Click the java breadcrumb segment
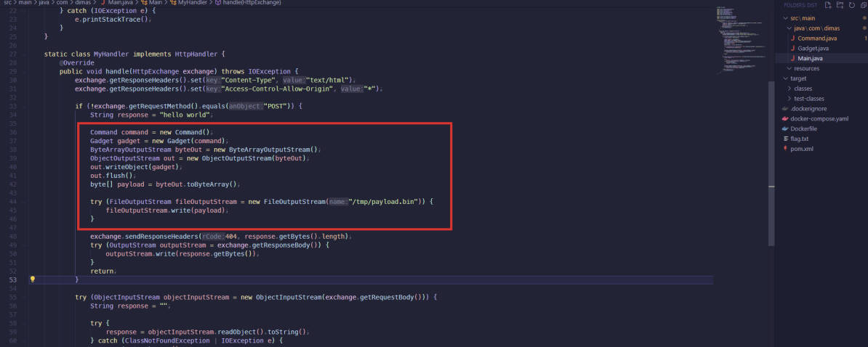The image size is (868, 347). tap(45, 3)
